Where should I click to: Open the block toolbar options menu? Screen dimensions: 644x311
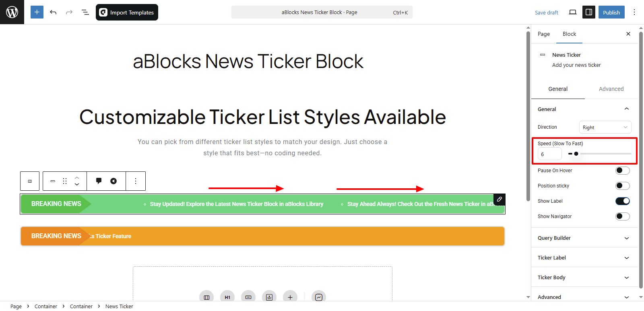136,181
